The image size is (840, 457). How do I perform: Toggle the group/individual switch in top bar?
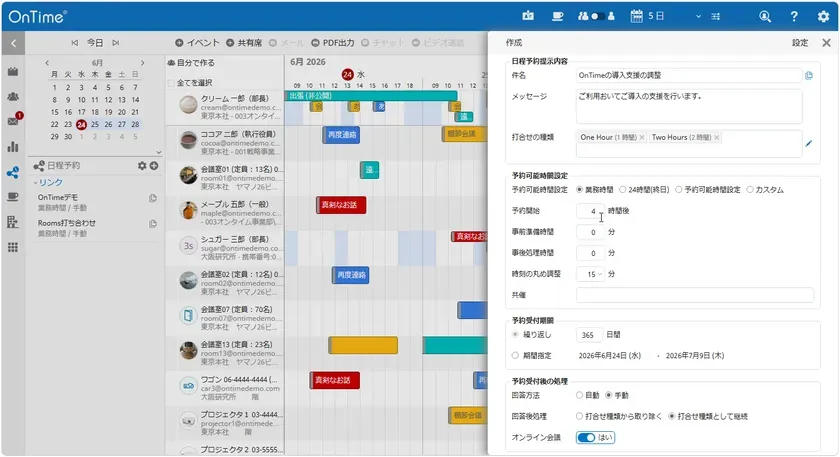click(x=597, y=16)
